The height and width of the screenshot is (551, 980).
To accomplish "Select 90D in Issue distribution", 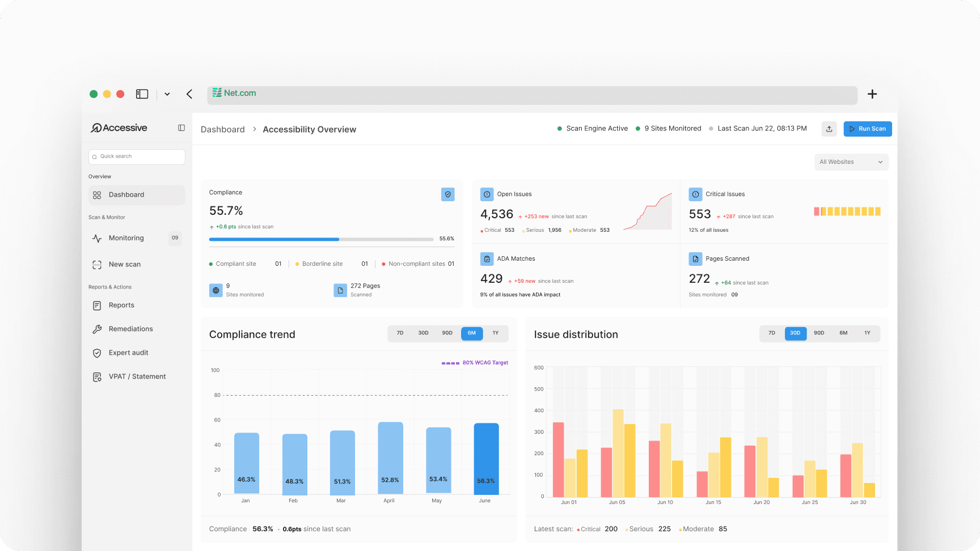I will click(x=820, y=333).
